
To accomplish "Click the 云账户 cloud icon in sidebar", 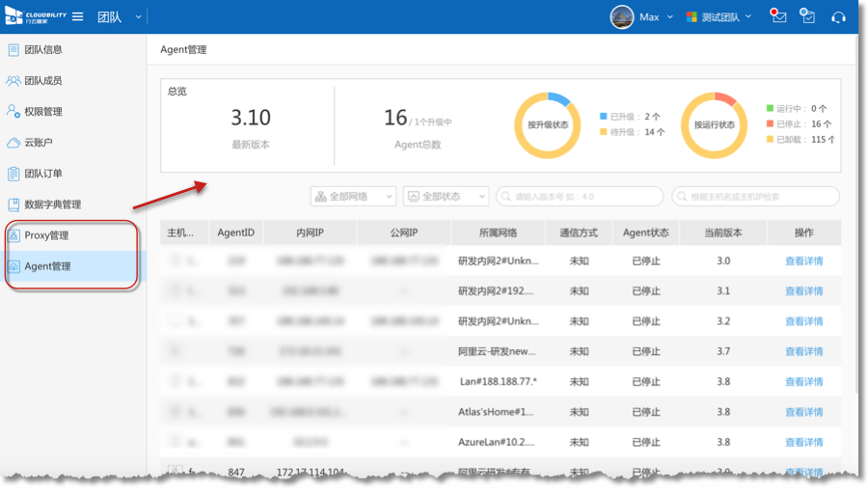I will click(x=14, y=143).
